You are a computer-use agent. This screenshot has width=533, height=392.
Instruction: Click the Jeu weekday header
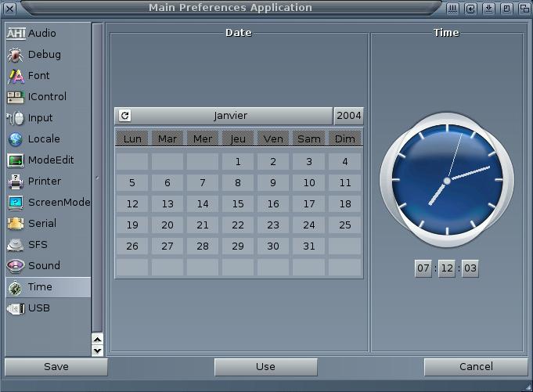(238, 138)
